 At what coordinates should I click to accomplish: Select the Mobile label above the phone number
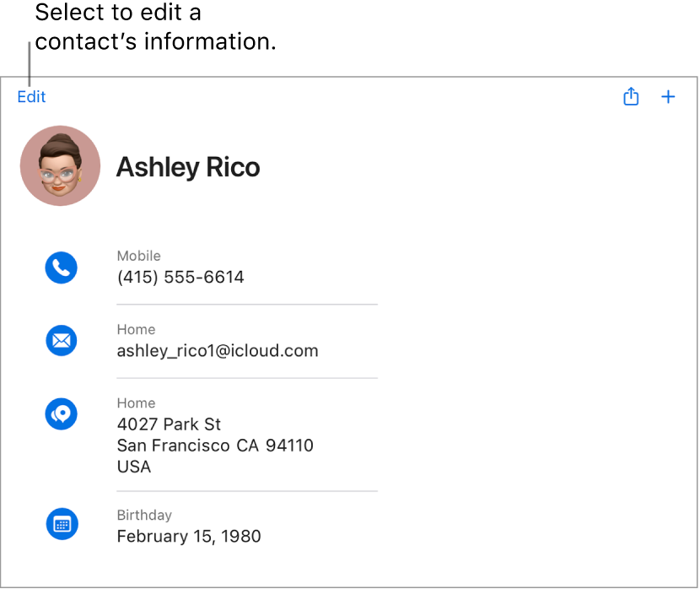(138, 256)
